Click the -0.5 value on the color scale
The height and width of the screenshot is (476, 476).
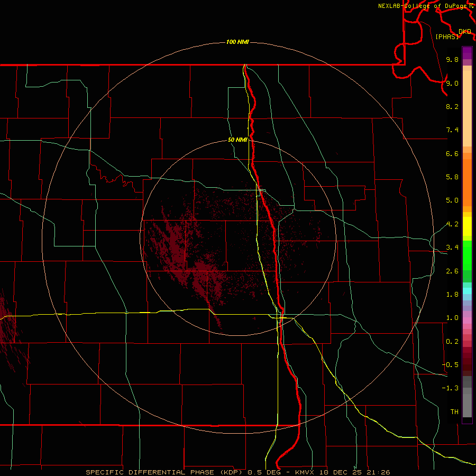click(450, 365)
